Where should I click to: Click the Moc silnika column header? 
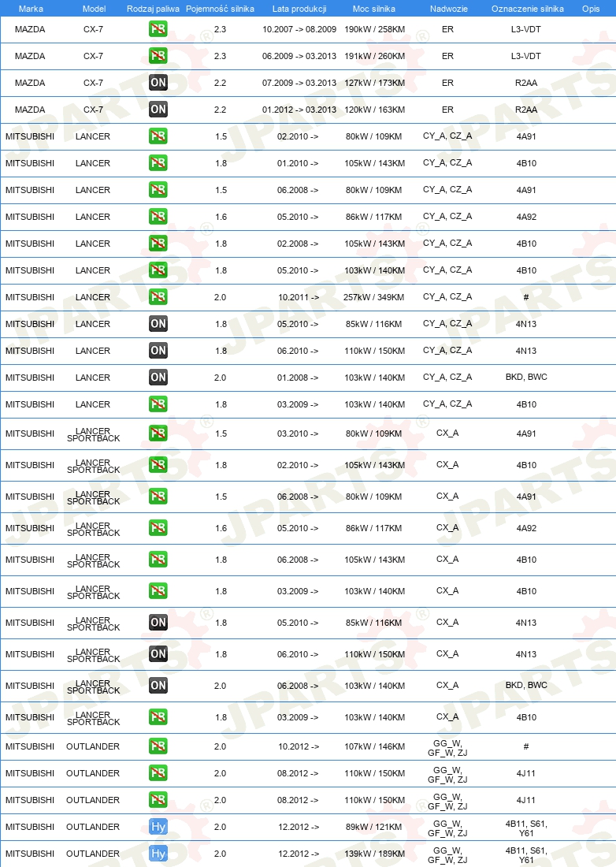[x=374, y=9]
